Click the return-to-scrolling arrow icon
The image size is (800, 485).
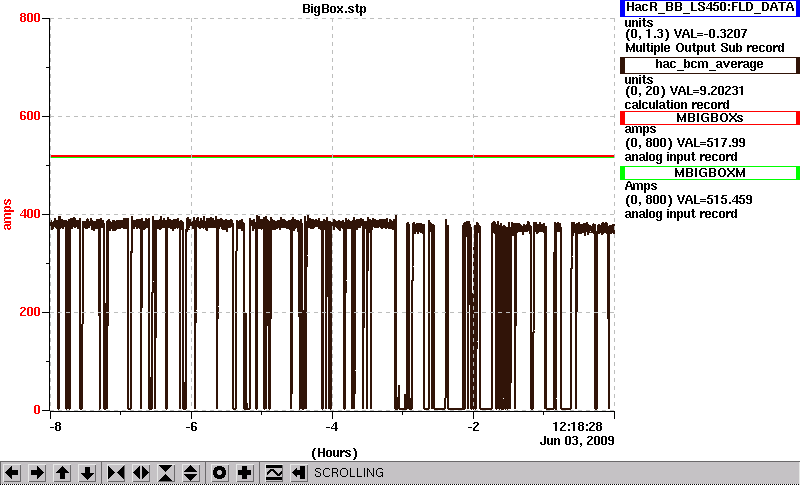[299, 473]
